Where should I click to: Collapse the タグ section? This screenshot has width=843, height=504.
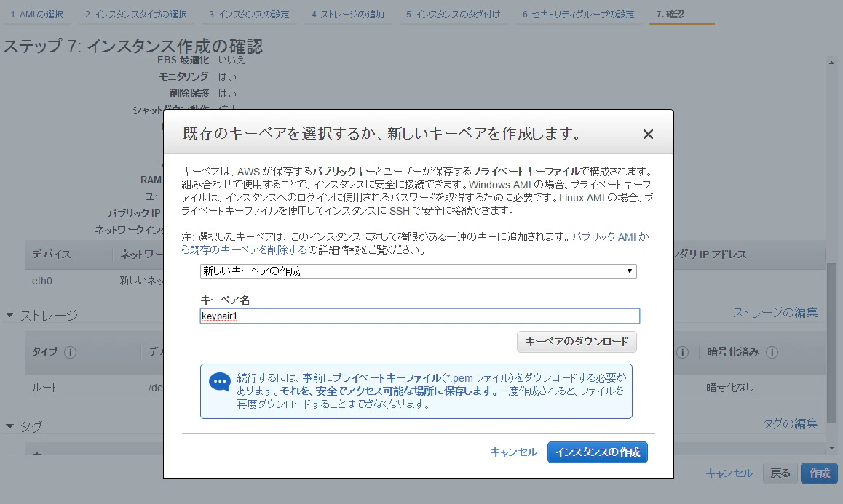[x=9, y=426]
